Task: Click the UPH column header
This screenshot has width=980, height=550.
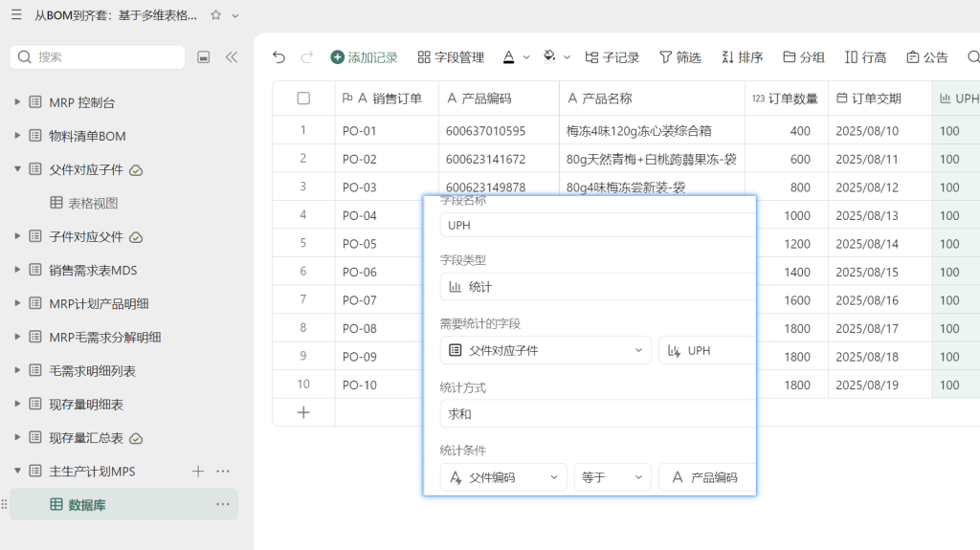Action: [x=956, y=99]
